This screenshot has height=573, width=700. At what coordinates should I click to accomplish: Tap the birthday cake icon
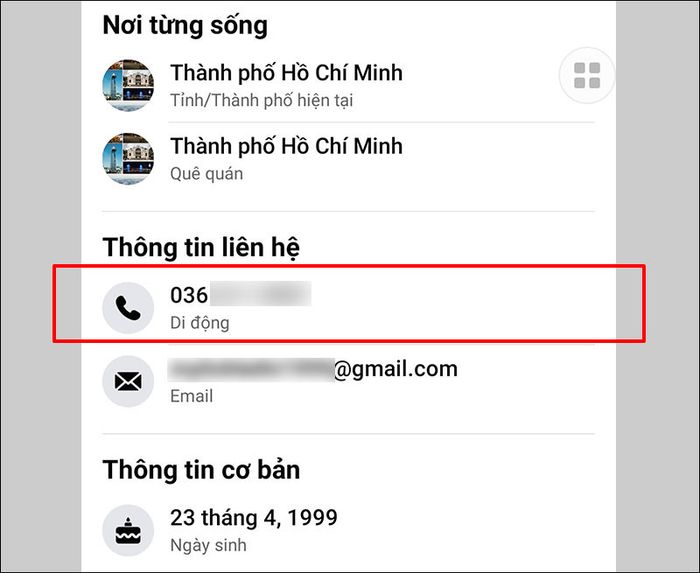click(128, 531)
